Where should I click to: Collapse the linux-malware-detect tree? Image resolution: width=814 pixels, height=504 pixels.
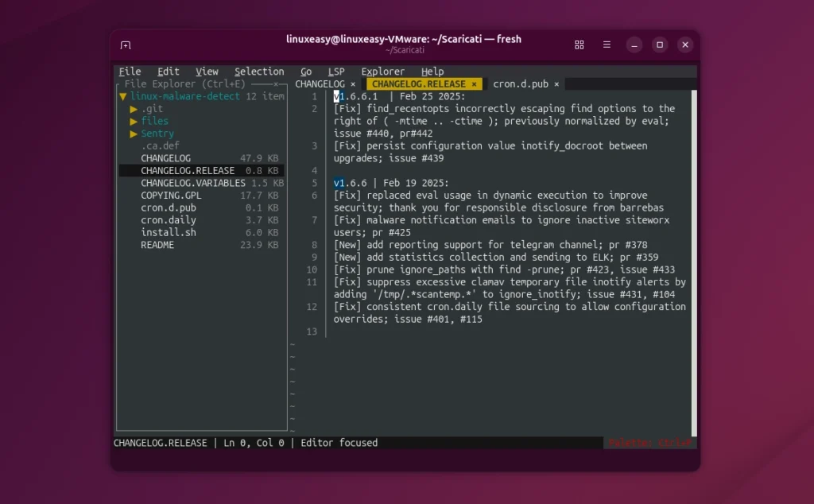(122, 95)
